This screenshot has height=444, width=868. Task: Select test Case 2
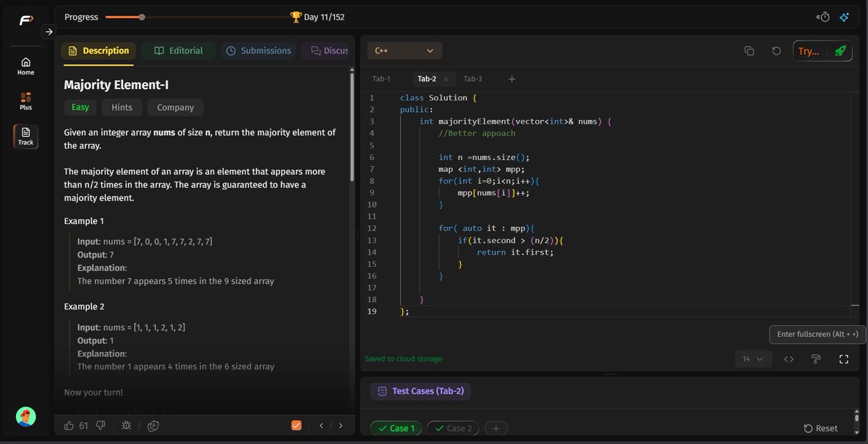pyautogui.click(x=452, y=428)
